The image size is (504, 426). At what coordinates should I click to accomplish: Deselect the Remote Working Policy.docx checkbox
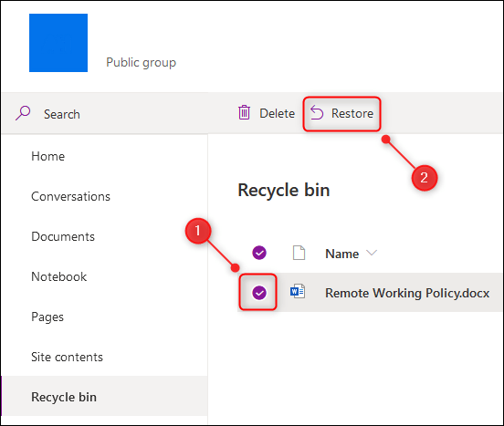(259, 293)
